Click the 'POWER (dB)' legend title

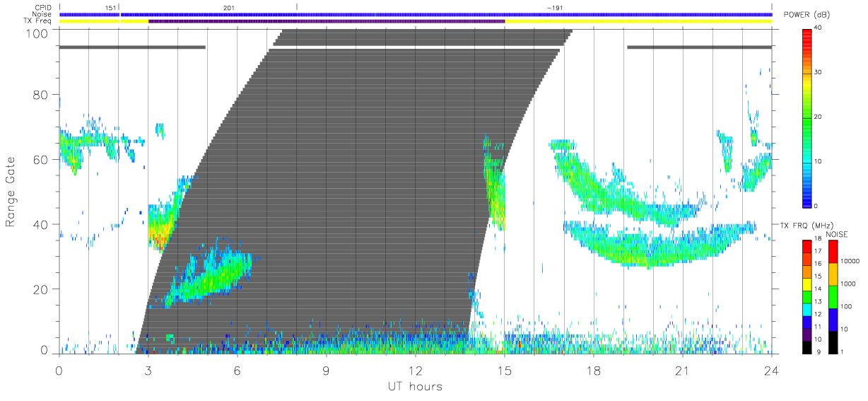[807, 15]
